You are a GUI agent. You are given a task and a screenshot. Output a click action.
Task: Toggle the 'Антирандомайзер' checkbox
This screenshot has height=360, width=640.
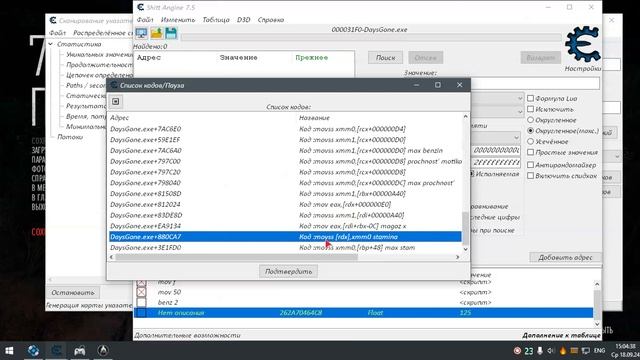530,165
